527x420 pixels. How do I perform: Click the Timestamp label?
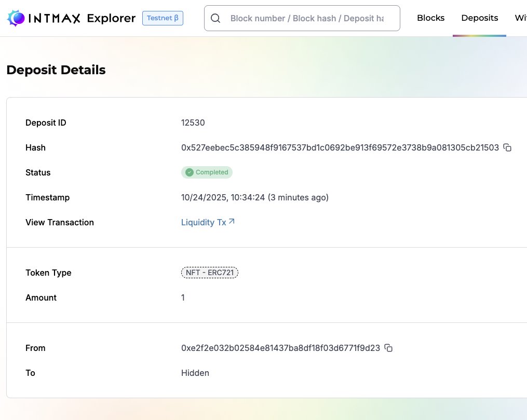click(47, 197)
